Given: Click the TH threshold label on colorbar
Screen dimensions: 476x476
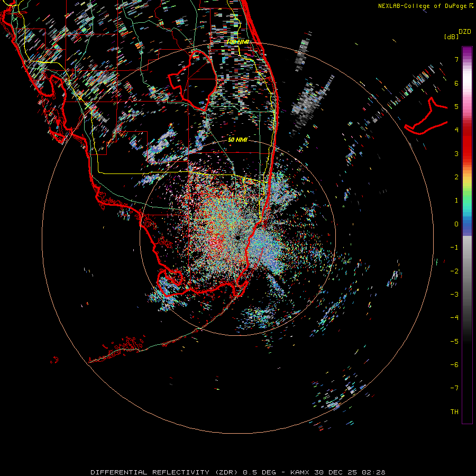Looking at the screenshot, I should point(454,411).
